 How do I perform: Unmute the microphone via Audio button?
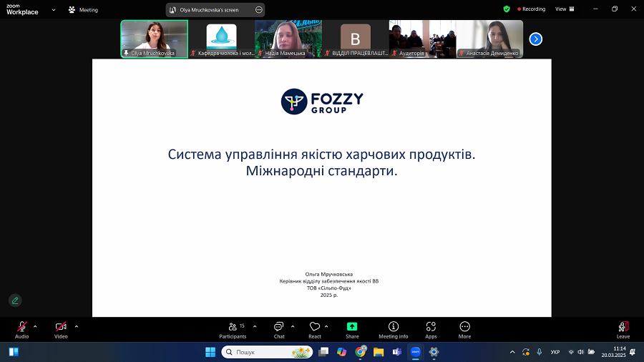(21, 330)
